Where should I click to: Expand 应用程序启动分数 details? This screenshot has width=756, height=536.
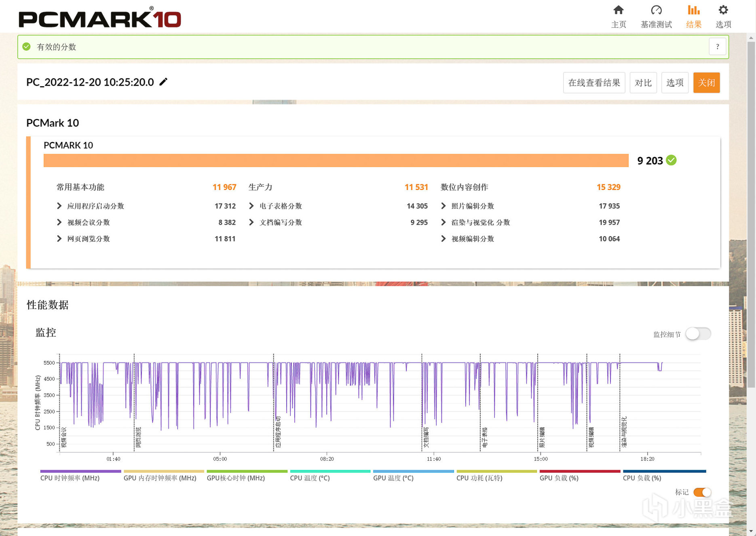point(59,206)
